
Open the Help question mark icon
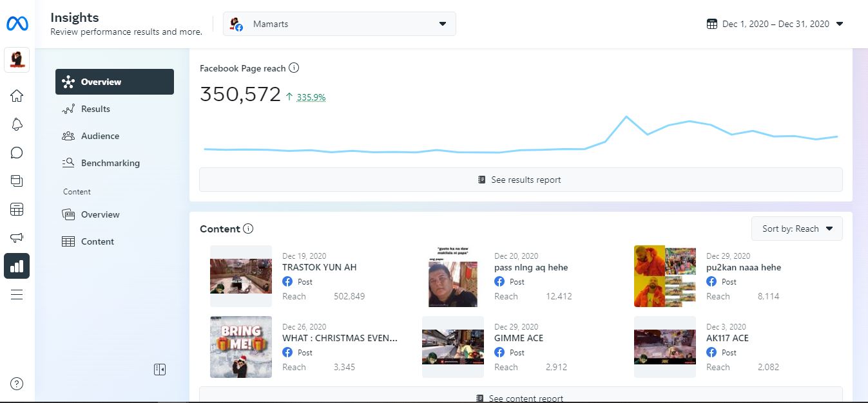tap(17, 384)
